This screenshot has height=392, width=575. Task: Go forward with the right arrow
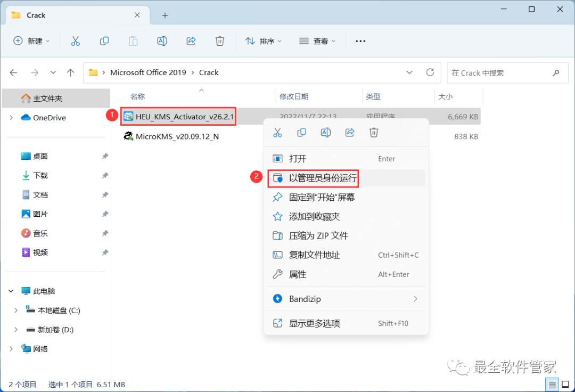pyautogui.click(x=35, y=72)
